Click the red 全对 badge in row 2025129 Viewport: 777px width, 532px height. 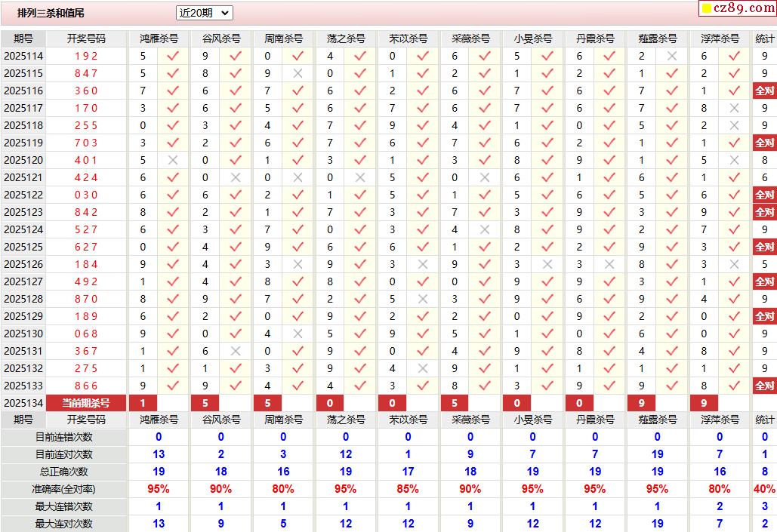click(765, 316)
